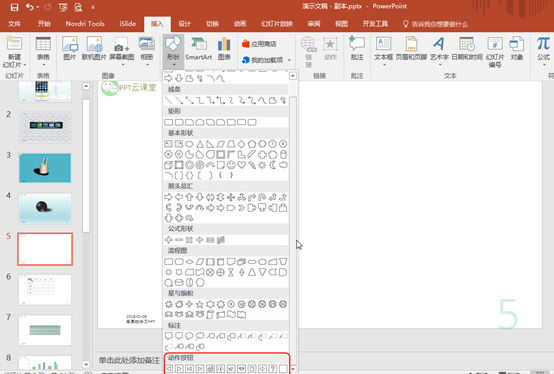Select the elbow connector line

pyautogui.click(x=200, y=101)
